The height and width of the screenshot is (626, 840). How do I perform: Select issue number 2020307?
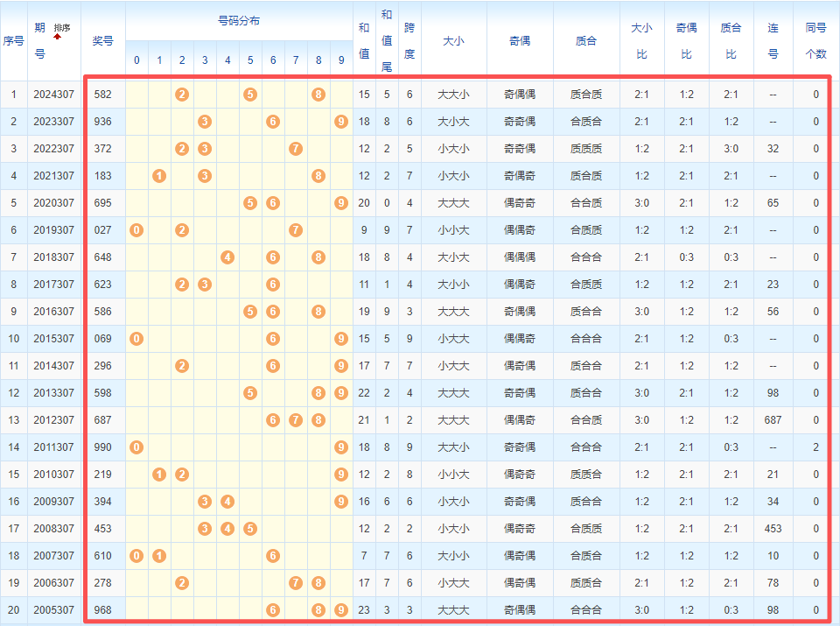(53, 203)
